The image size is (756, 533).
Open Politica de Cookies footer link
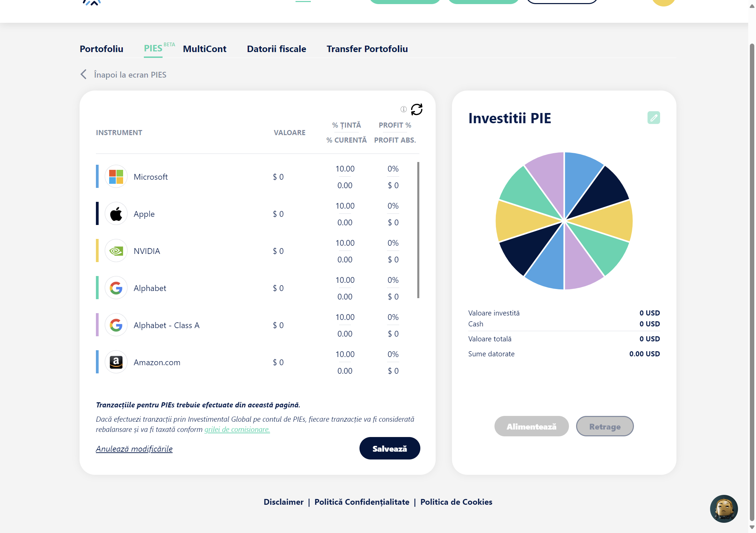click(456, 502)
